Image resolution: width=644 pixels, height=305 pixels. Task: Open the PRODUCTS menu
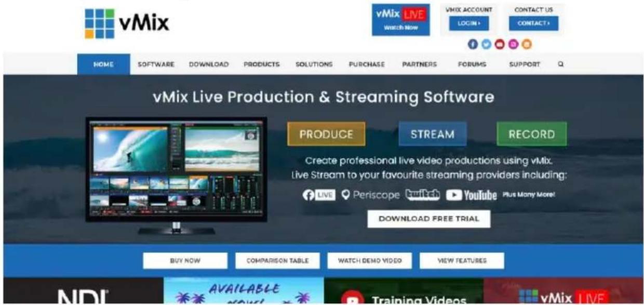pyautogui.click(x=262, y=64)
